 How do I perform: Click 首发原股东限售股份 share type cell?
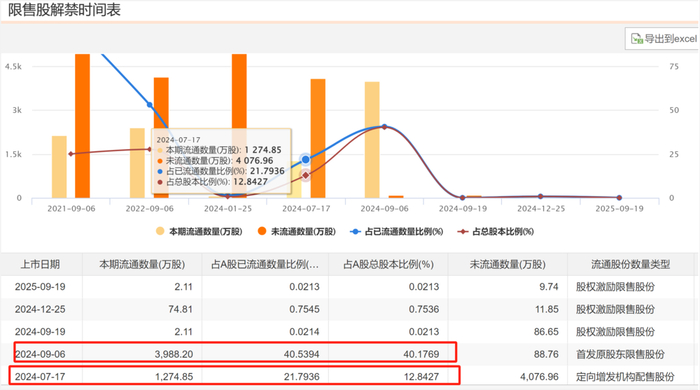[x=620, y=354]
